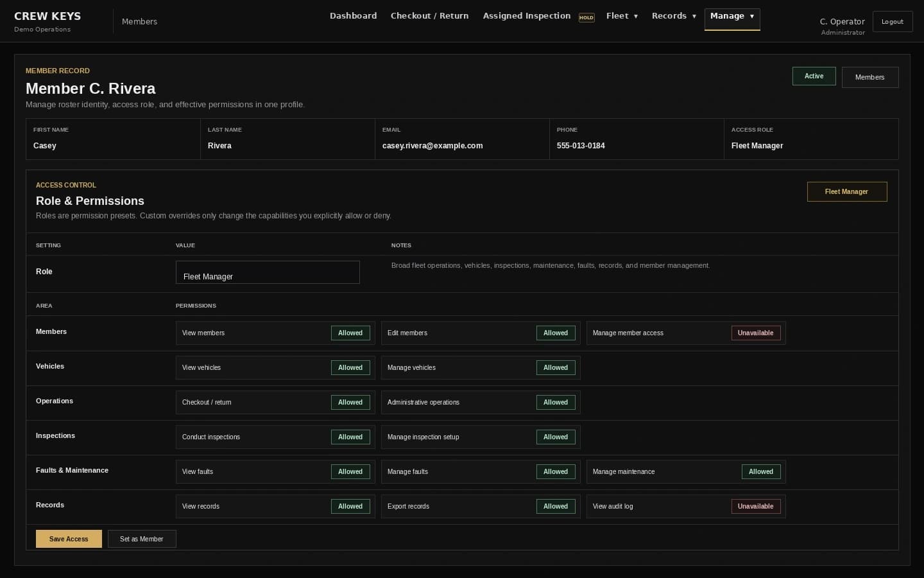Open Assigned Inspection in navigation
The width and height of the screenshot is (924, 578).
pyautogui.click(x=527, y=16)
